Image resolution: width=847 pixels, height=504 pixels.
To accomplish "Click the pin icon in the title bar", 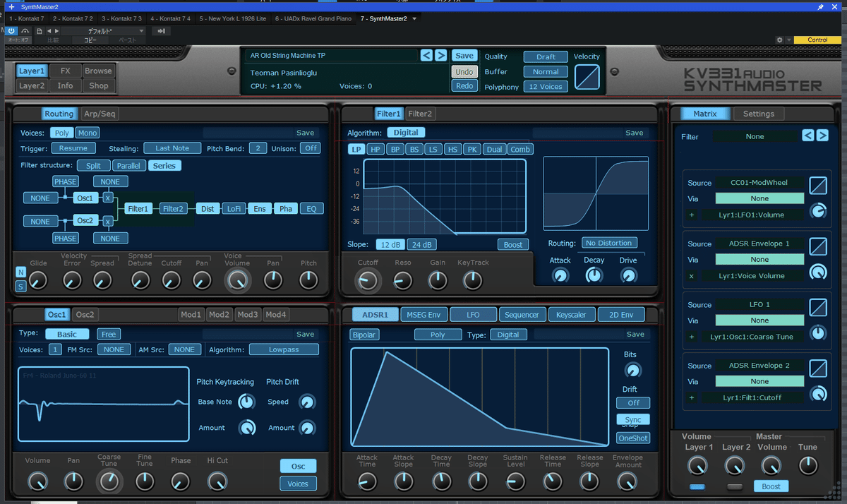I will coord(820,6).
